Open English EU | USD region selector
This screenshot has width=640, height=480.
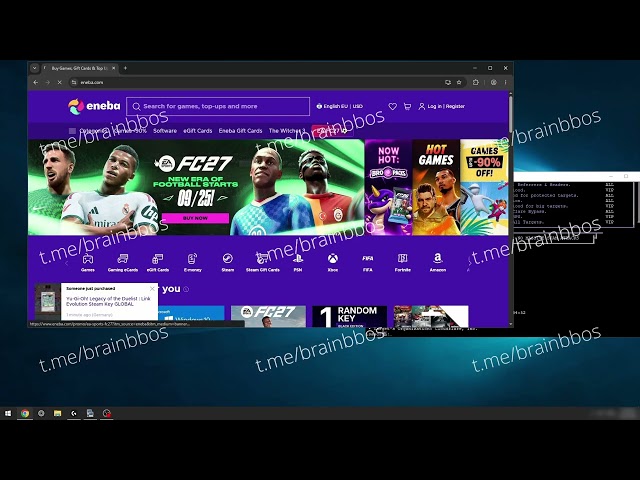tap(340, 107)
